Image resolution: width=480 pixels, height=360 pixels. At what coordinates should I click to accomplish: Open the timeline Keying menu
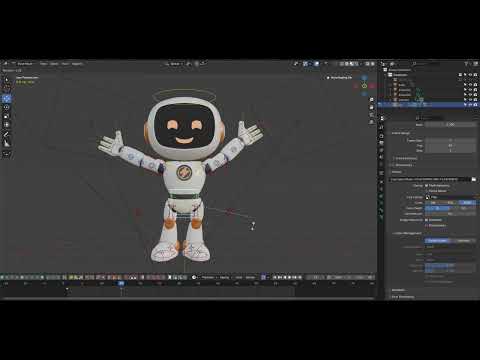(225, 277)
